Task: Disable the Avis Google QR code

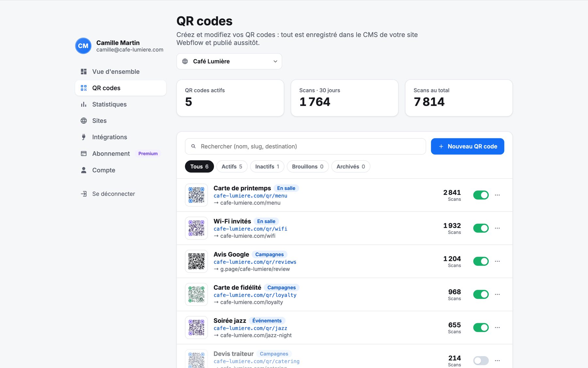Action: pyautogui.click(x=481, y=261)
